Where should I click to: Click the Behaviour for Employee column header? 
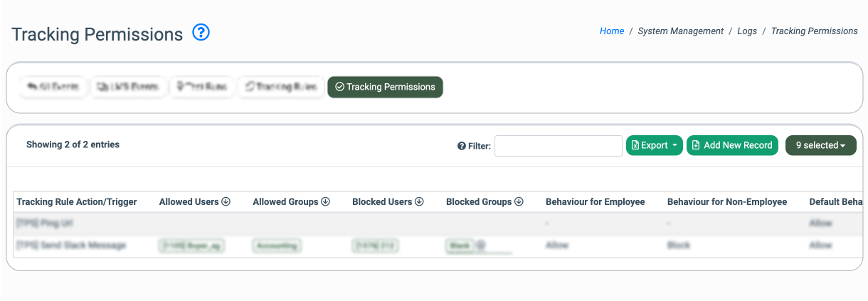pos(595,202)
